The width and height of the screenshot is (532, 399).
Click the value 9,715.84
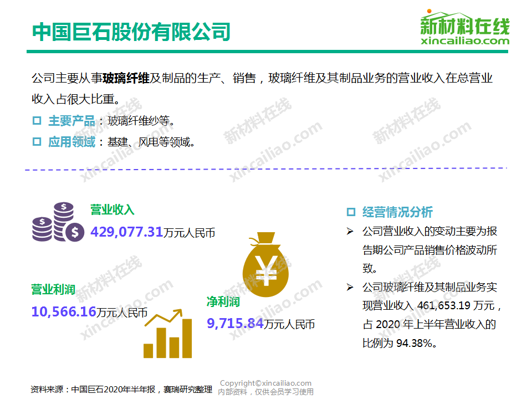pos(235,323)
